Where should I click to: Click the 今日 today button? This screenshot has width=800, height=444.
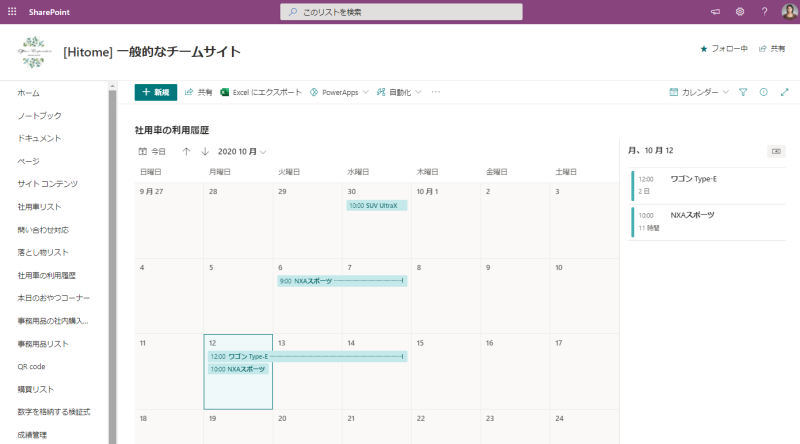tap(152, 152)
